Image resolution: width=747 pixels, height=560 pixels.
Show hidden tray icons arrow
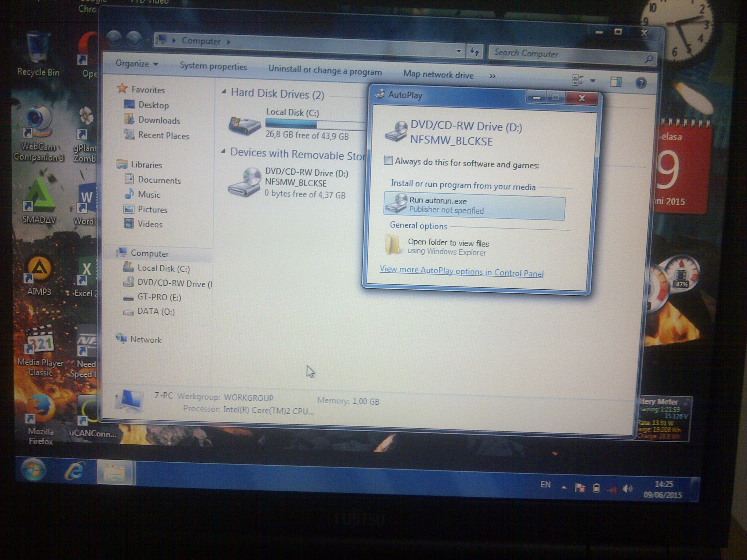(x=564, y=487)
